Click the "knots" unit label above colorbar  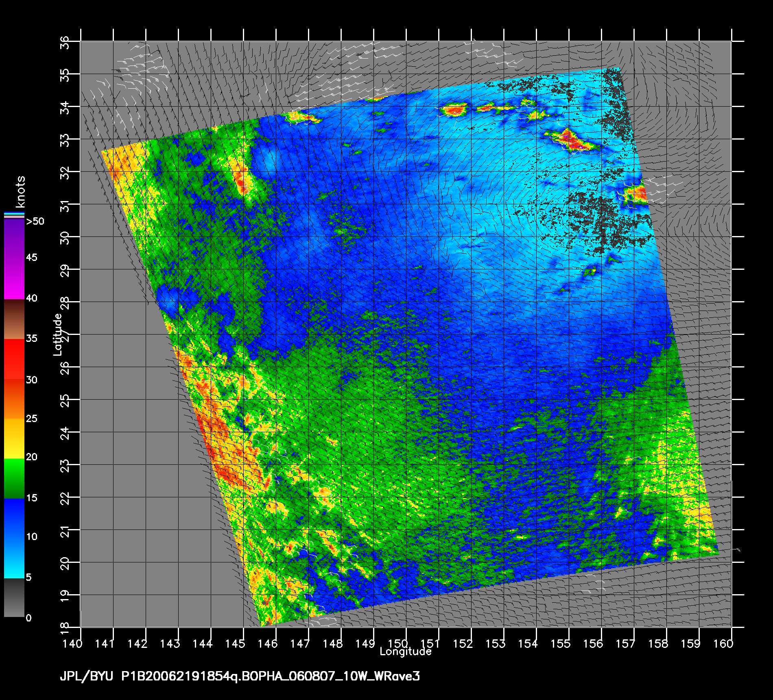[20, 191]
